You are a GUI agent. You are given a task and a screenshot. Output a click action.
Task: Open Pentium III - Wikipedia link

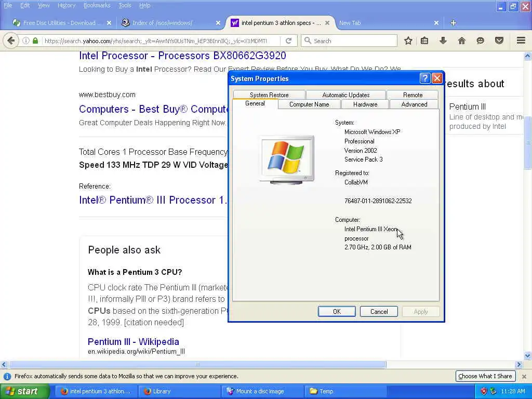coord(134,342)
